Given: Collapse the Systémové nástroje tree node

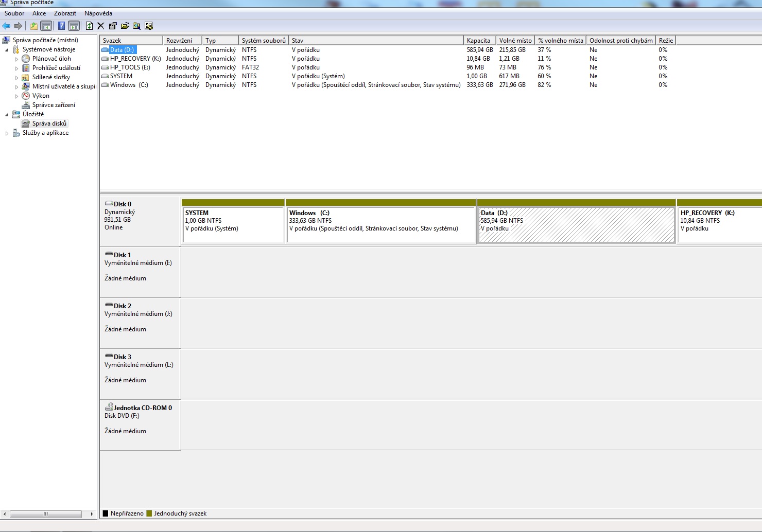Looking at the screenshot, I should point(7,50).
